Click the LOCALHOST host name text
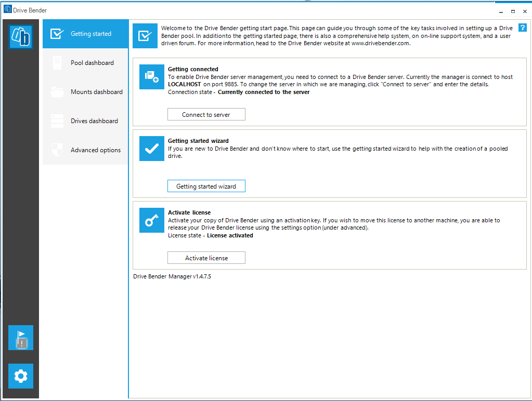 point(184,84)
